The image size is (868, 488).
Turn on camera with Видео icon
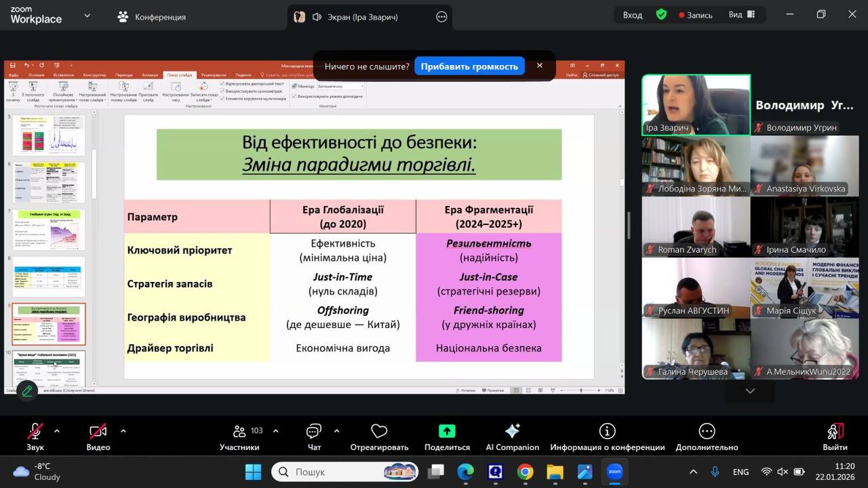tap(98, 432)
